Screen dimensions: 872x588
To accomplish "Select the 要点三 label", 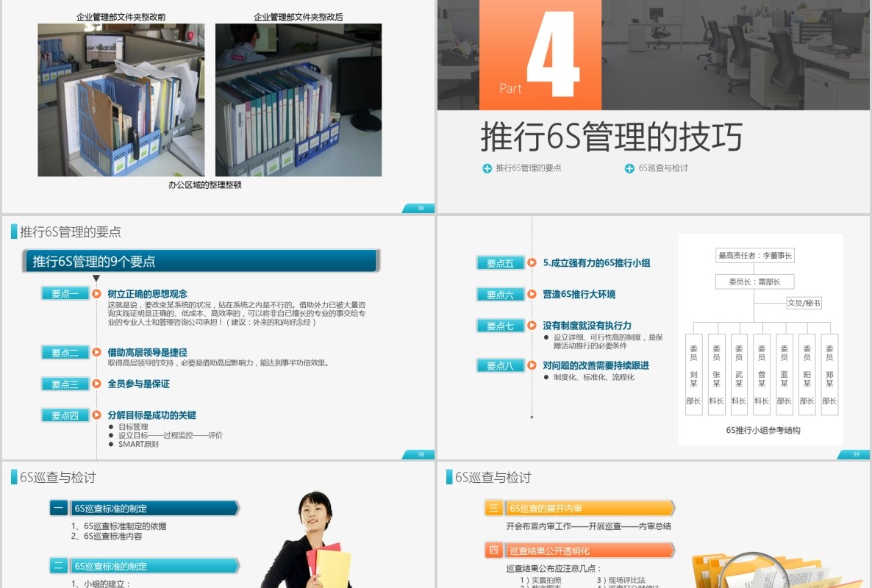I will point(65,384).
